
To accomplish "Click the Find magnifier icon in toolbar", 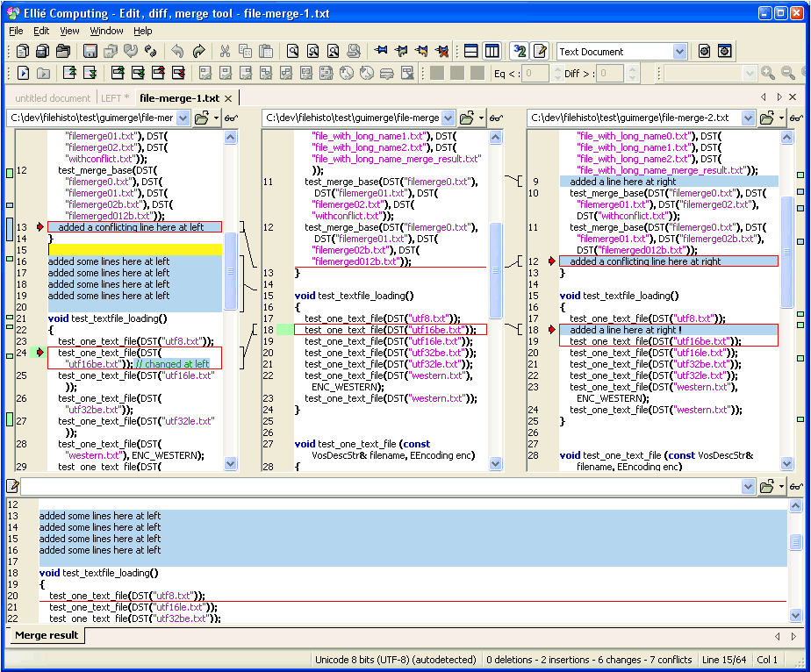I will (x=292, y=52).
